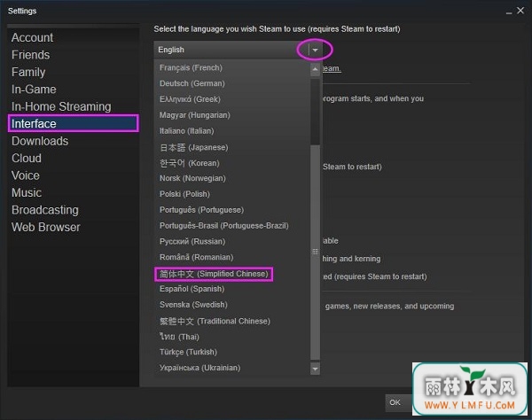Screen dimensions: 532x420
Task: Close the Settings window
Action: click(x=520, y=11)
